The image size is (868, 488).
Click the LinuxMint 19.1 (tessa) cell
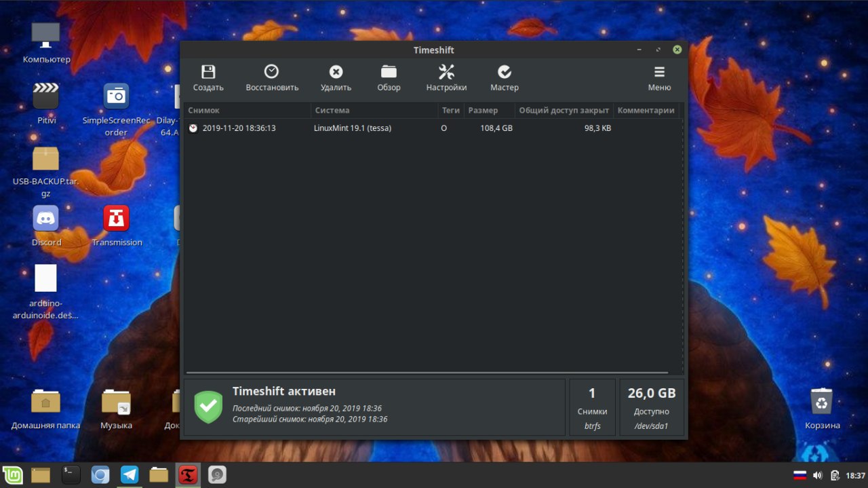click(353, 128)
